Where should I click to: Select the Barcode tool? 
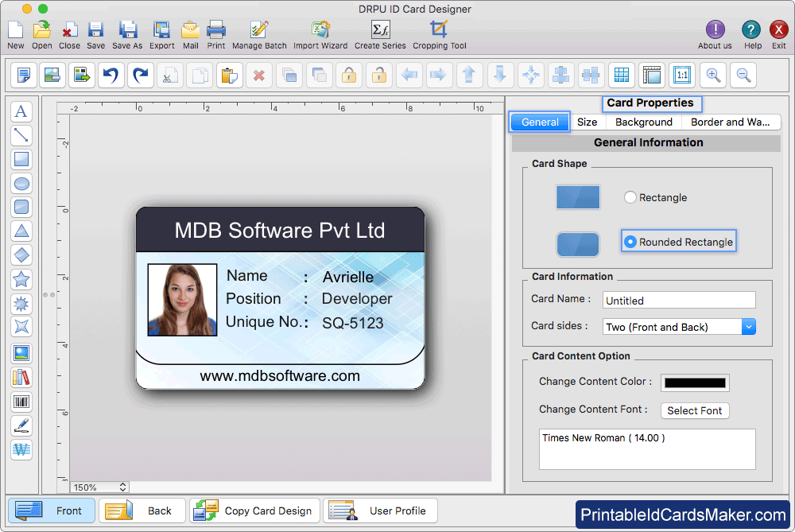[21, 402]
